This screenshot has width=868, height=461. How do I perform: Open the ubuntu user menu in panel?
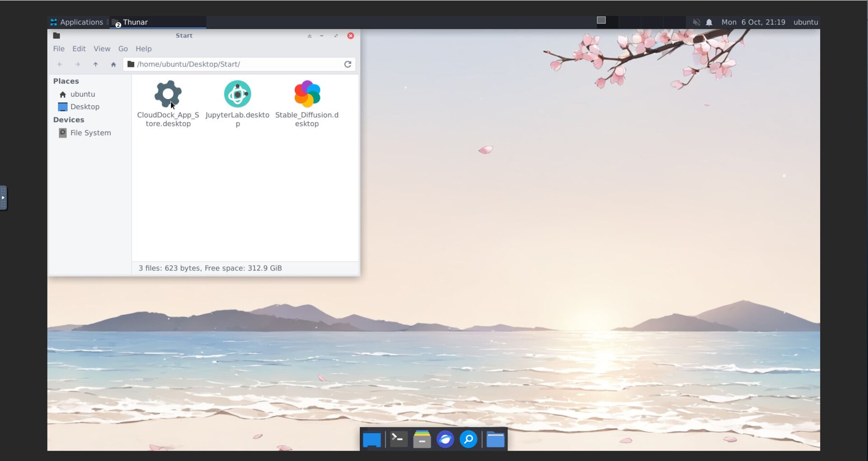coord(805,22)
